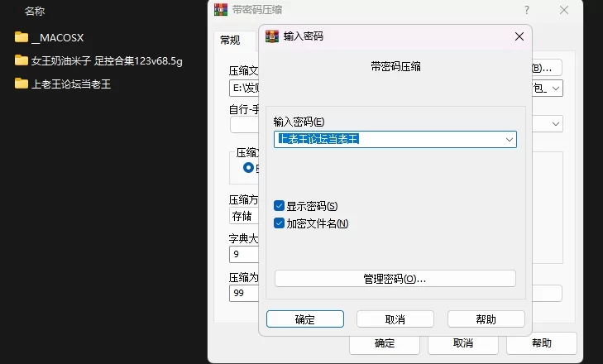
Task: Switch to the 常规 tab
Action: [230, 40]
